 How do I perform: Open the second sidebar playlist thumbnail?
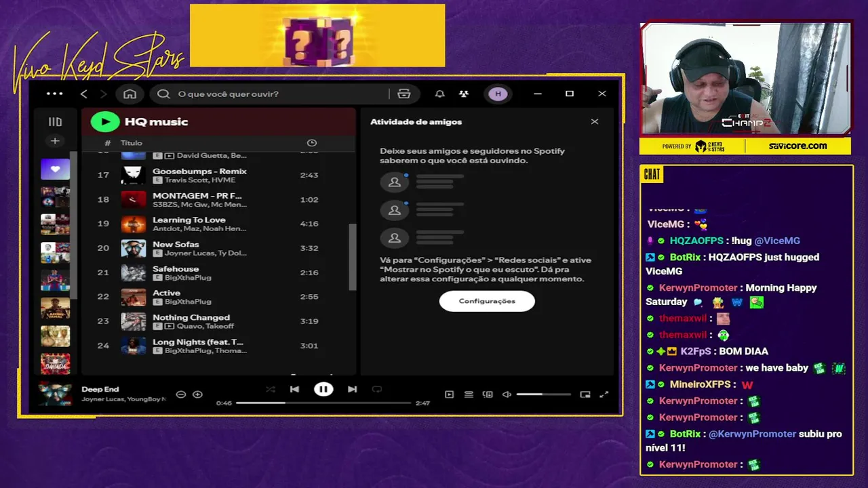(55, 197)
